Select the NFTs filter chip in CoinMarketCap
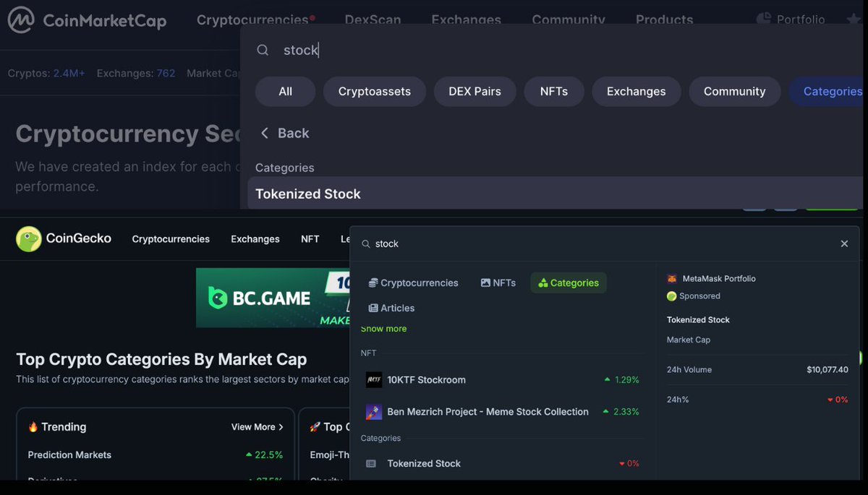The height and width of the screenshot is (495, 868). pyautogui.click(x=554, y=92)
